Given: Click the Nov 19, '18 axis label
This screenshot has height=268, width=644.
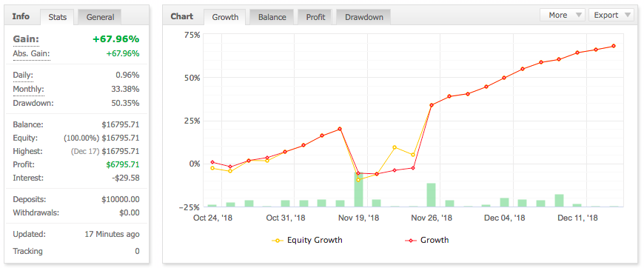Looking at the screenshot, I should [x=358, y=218].
